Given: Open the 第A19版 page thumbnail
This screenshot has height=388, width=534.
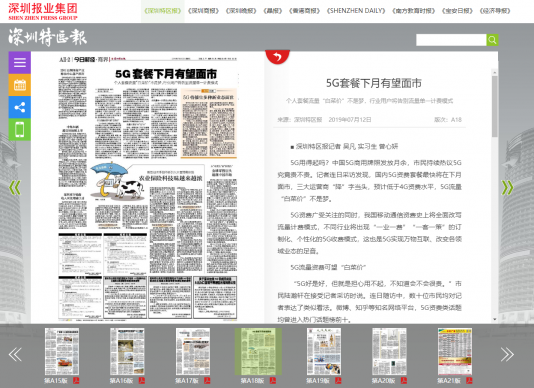Looking at the screenshot, I should click(324, 351).
